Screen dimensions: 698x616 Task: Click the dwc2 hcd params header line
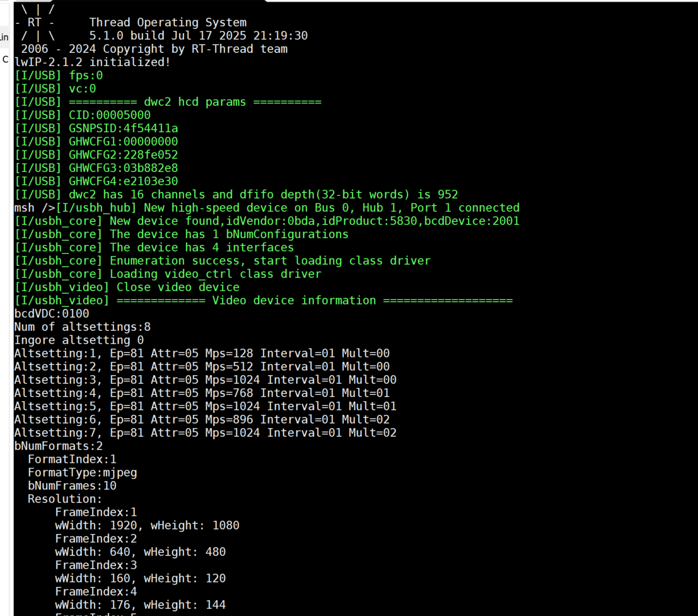[x=168, y=102]
